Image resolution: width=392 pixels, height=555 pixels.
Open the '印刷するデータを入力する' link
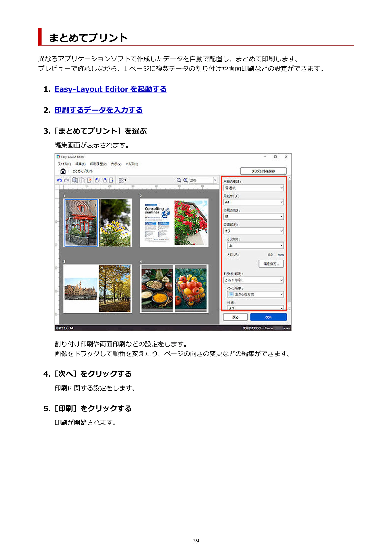99,110
